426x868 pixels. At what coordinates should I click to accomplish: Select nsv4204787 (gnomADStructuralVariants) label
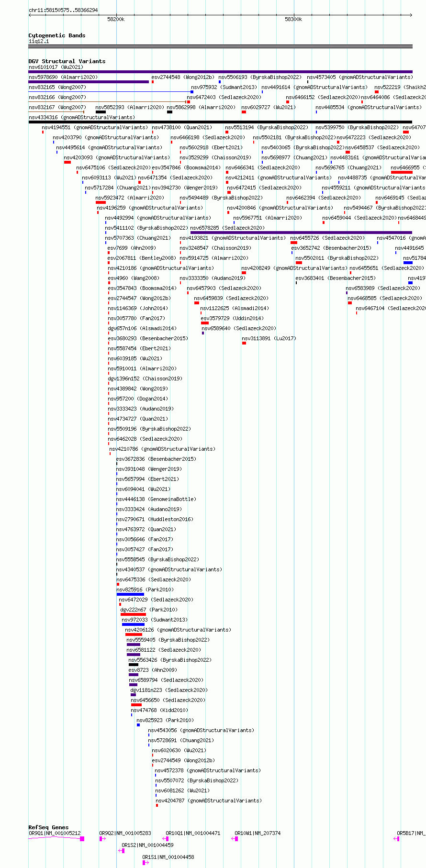click(x=209, y=801)
